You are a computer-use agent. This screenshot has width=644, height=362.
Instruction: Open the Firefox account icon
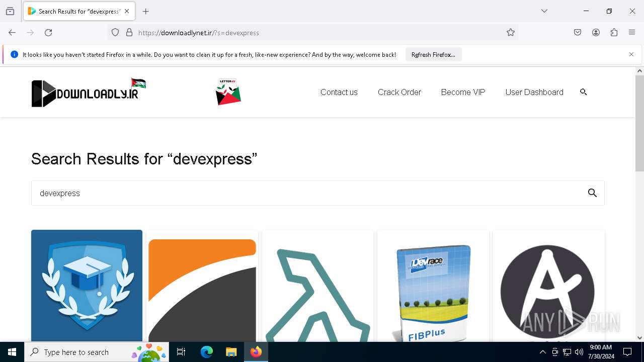click(596, 33)
